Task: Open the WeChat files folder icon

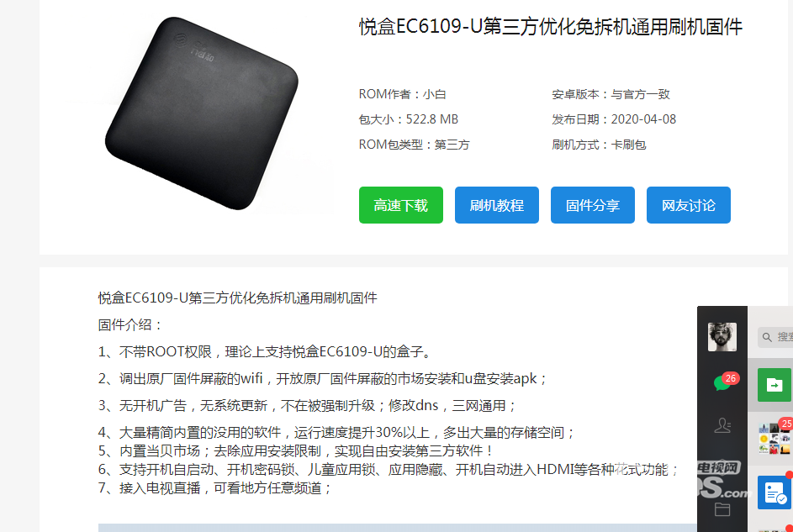Action: (x=722, y=508)
